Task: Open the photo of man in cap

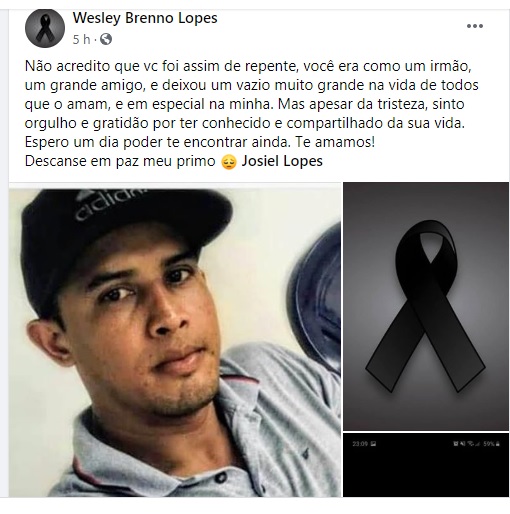Action: [x=175, y=339]
